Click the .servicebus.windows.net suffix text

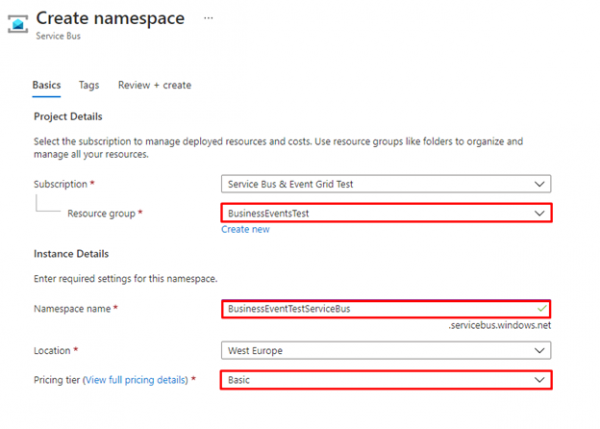pyautogui.click(x=500, y=325)
